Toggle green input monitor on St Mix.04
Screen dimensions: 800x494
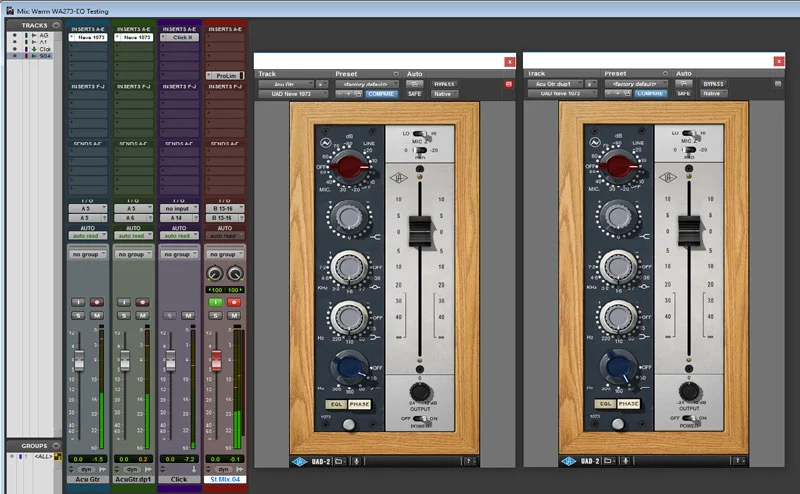click(x=215, y=302)
